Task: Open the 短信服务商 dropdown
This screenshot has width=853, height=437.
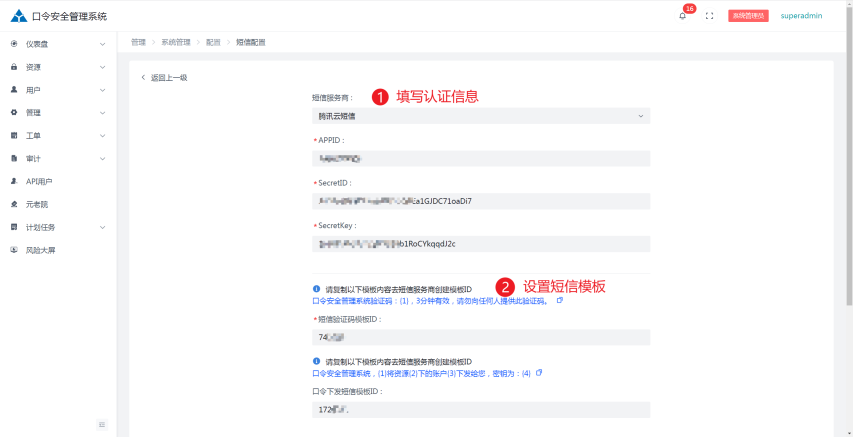Action: (x=480, y=116)
